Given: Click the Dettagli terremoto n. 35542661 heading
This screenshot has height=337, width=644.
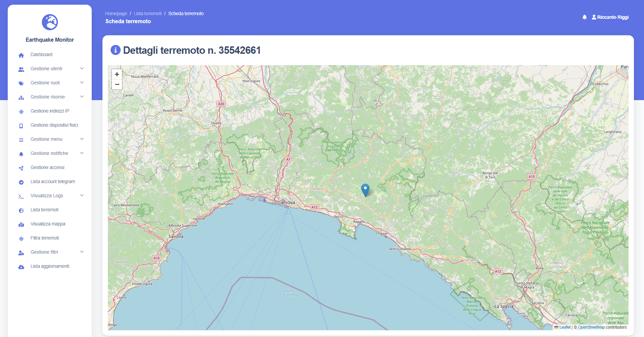Looking at the screenshot, I should click(x=192, y=50).
